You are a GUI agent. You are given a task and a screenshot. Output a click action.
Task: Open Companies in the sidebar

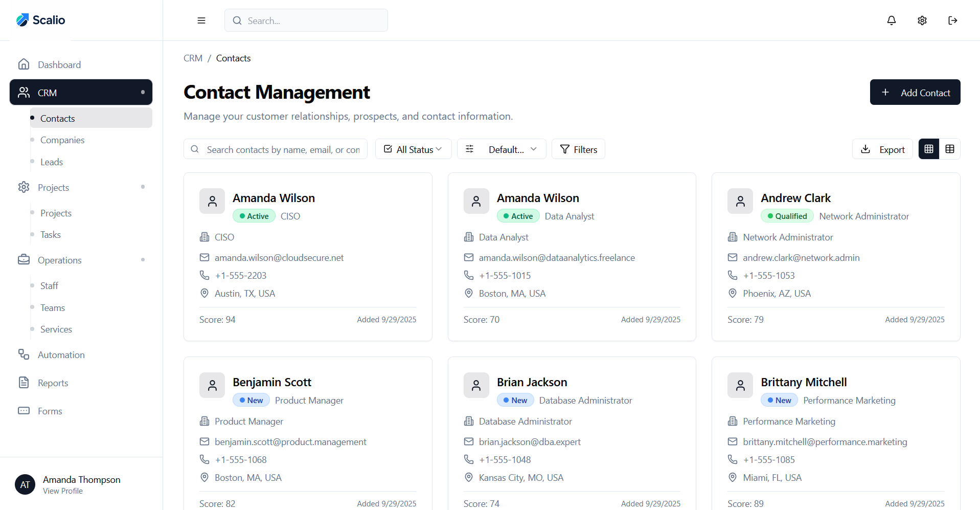tap(62, 140)
